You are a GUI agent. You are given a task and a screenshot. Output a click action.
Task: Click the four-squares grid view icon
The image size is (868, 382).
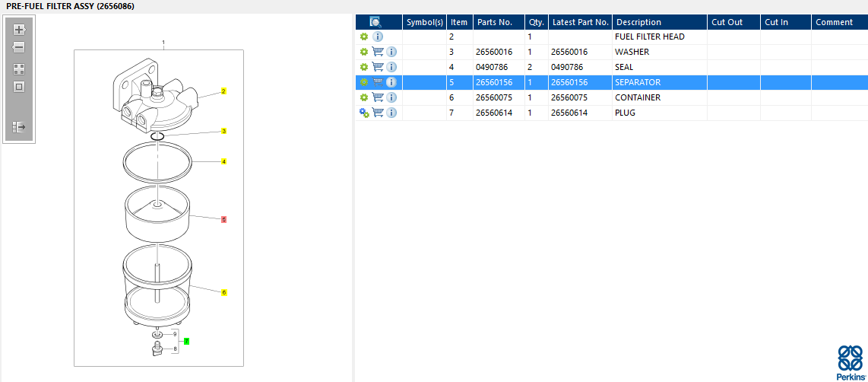click(19, 69)
